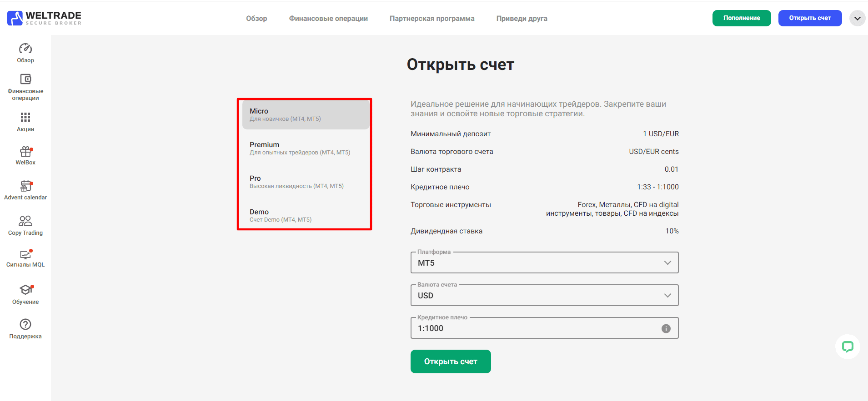Click the 0.01 contract step value

(672, 169)
